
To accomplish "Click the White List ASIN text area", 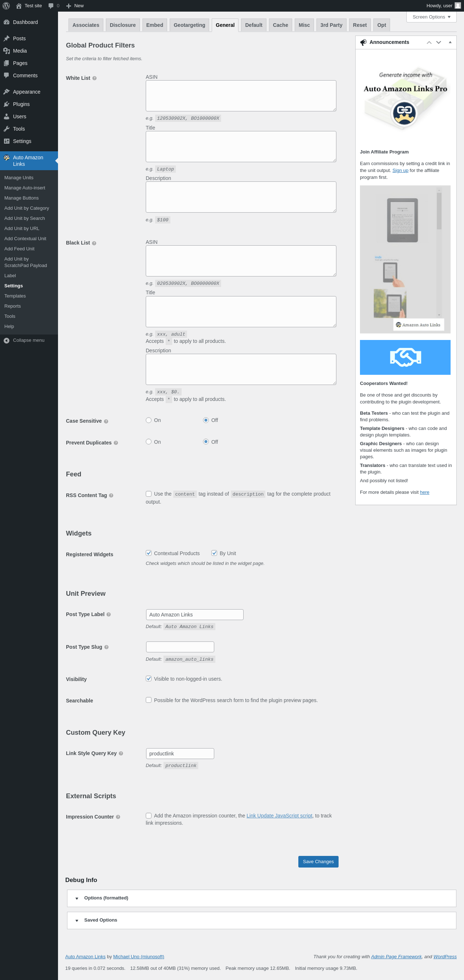I will coord(241,96).
